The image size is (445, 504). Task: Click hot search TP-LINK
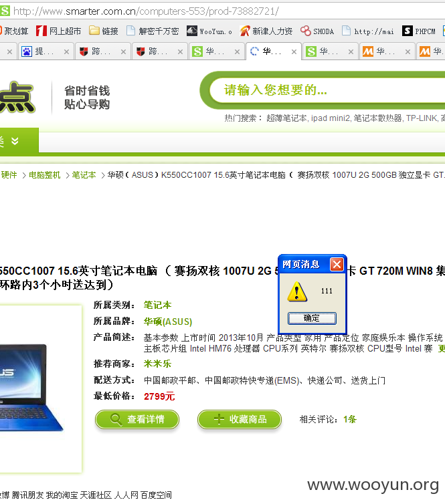(x=422, y=118)
